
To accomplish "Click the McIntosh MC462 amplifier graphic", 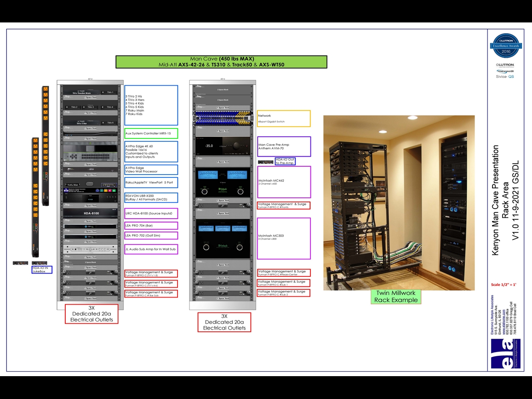I will (x=223, y=183).
